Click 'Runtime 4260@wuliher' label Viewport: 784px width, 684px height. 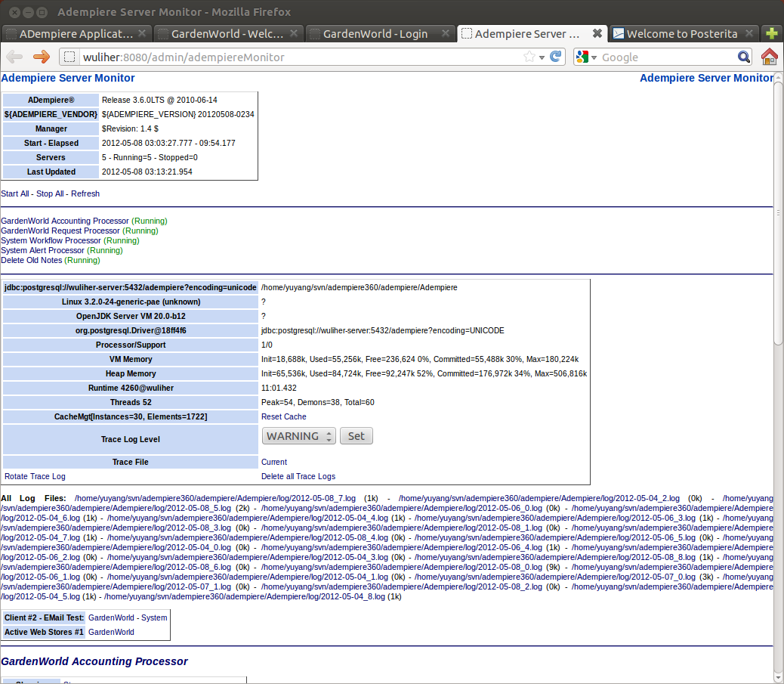point(131,388)
